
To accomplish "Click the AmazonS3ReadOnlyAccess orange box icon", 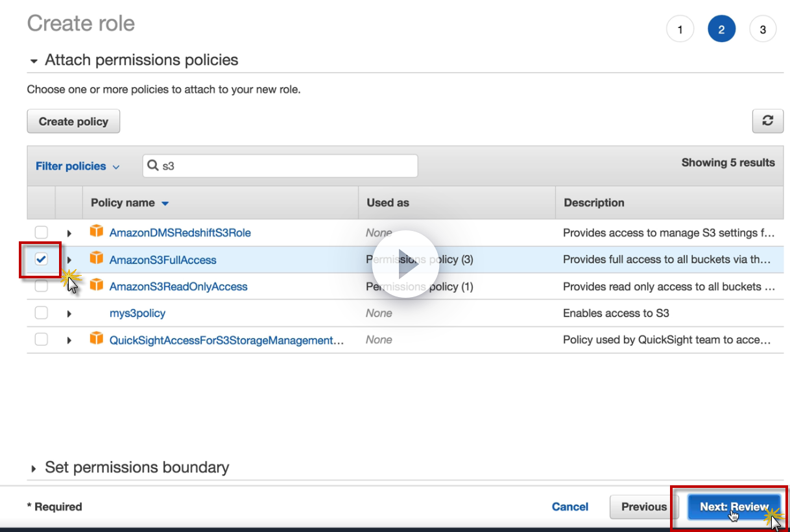I will 97,285.
